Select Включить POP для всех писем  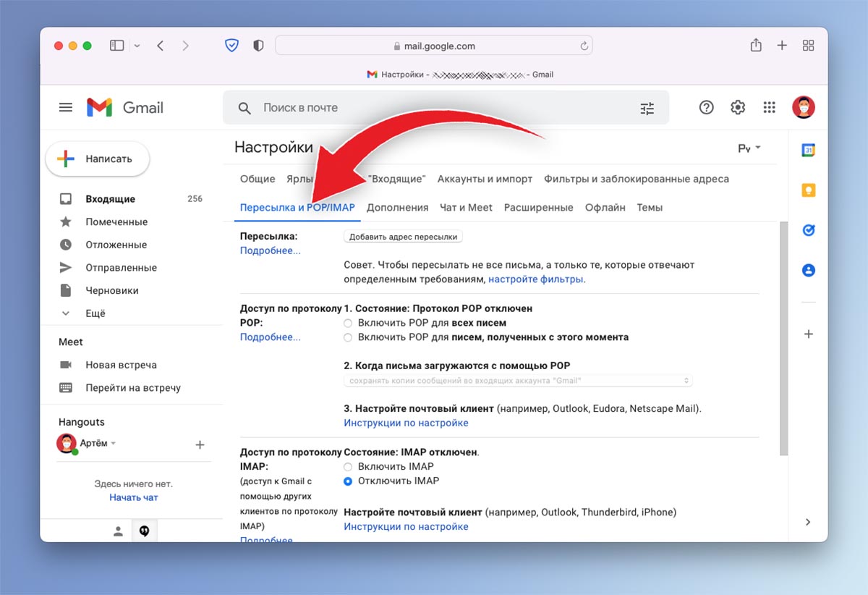(x=348, y=323)
